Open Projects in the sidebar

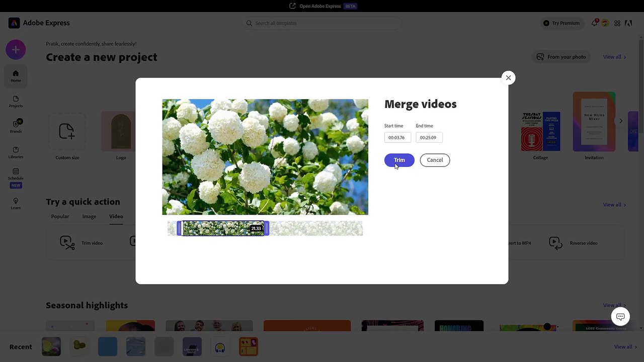(16, 102)
